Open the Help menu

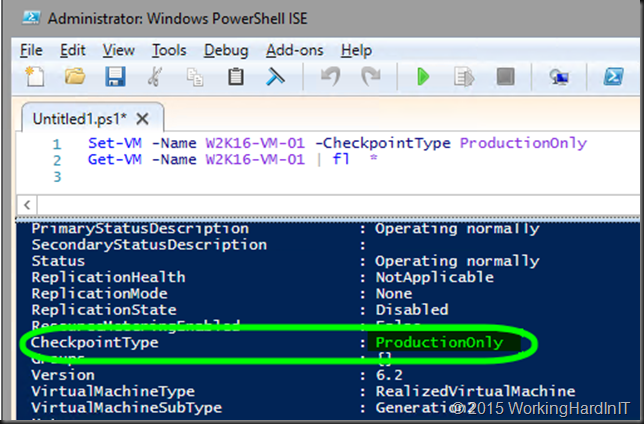[356, 50]
